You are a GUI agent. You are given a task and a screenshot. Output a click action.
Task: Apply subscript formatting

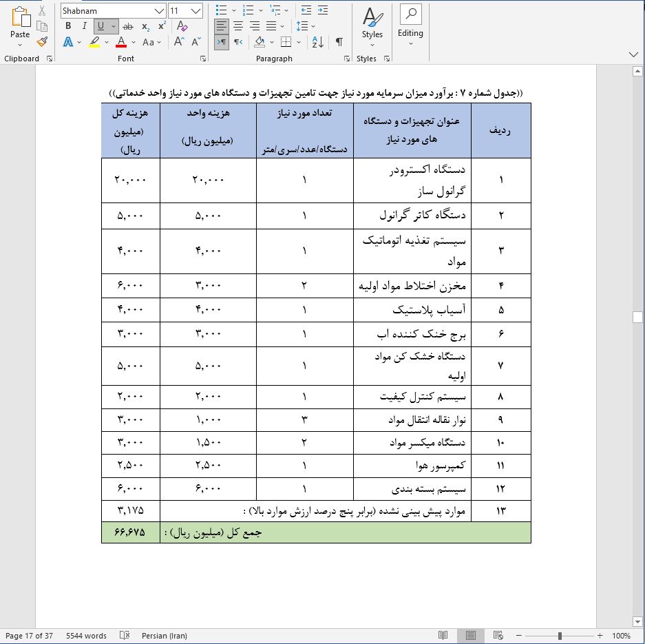(145, 26)
